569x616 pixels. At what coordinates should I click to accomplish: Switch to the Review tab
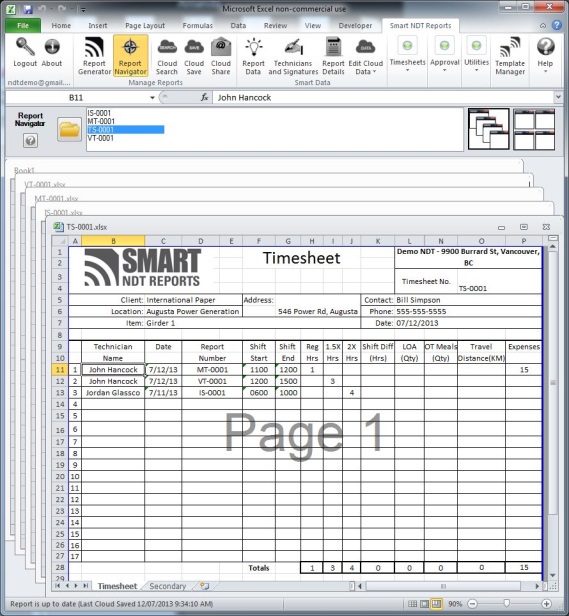275,26
